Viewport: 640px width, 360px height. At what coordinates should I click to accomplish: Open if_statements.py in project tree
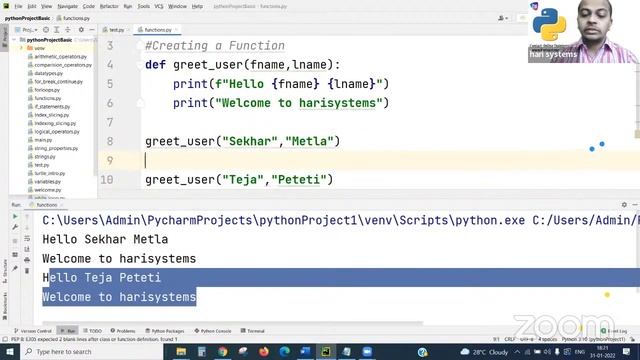pyautogui.click(x=52, y=107)
